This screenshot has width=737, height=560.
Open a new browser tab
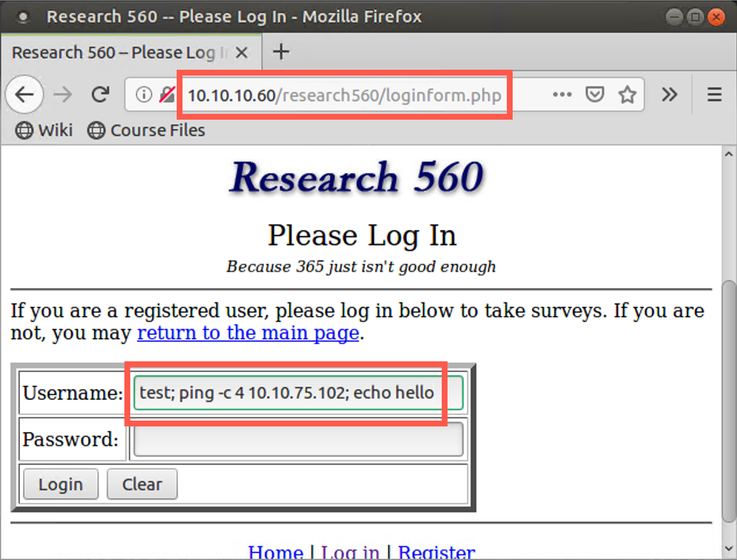(x=281, y=52)
